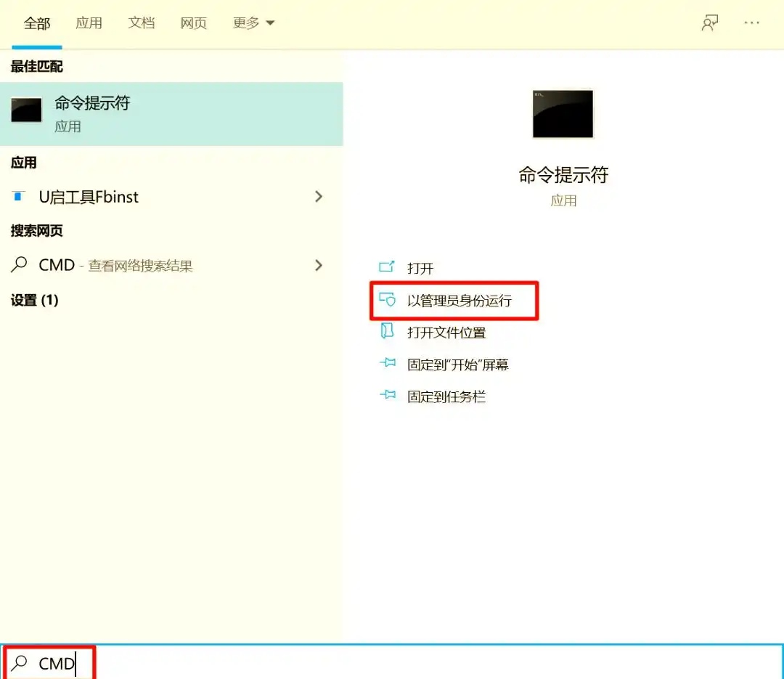This screenshot has width=784, height=679.
Task: Click the Command Prompt preview thumbnail
Action: (x=563, y=113)
